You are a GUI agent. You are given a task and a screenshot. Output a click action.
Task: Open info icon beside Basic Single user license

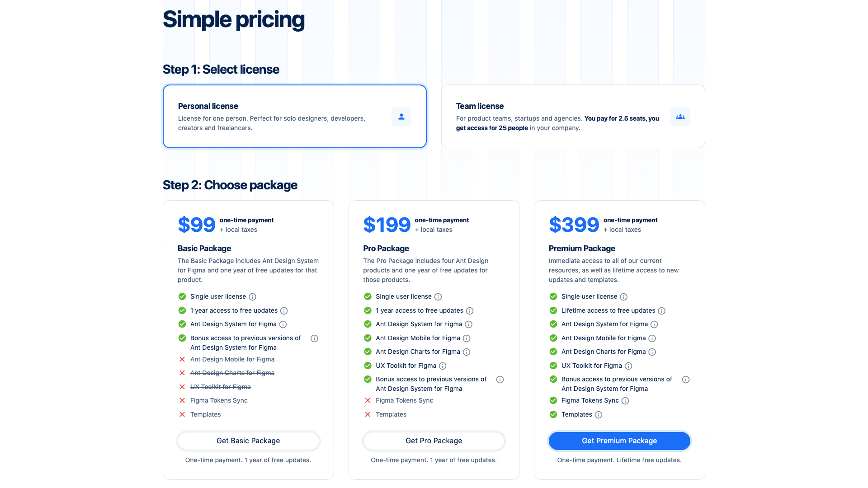(x=253, y=297)
